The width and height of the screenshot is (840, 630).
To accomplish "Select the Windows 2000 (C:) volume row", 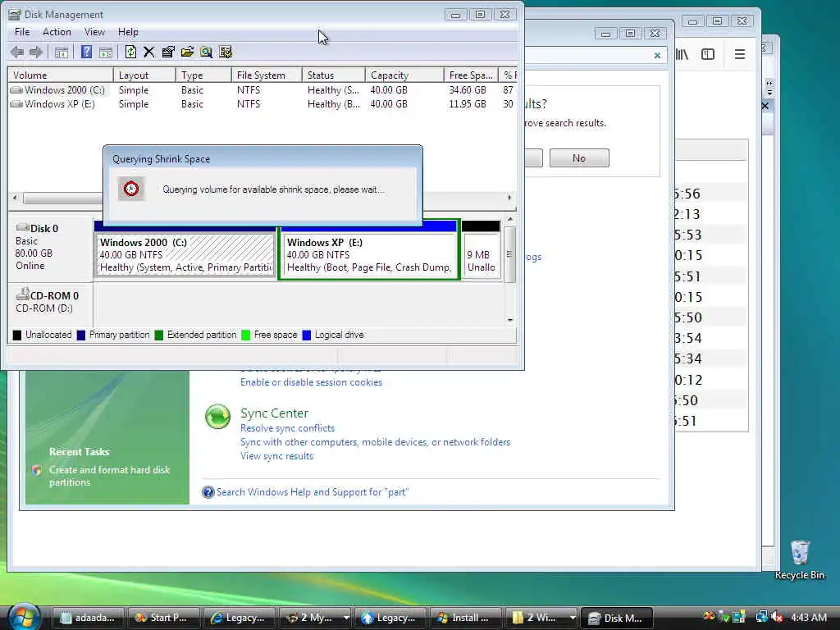I will (x=262, y=90).
